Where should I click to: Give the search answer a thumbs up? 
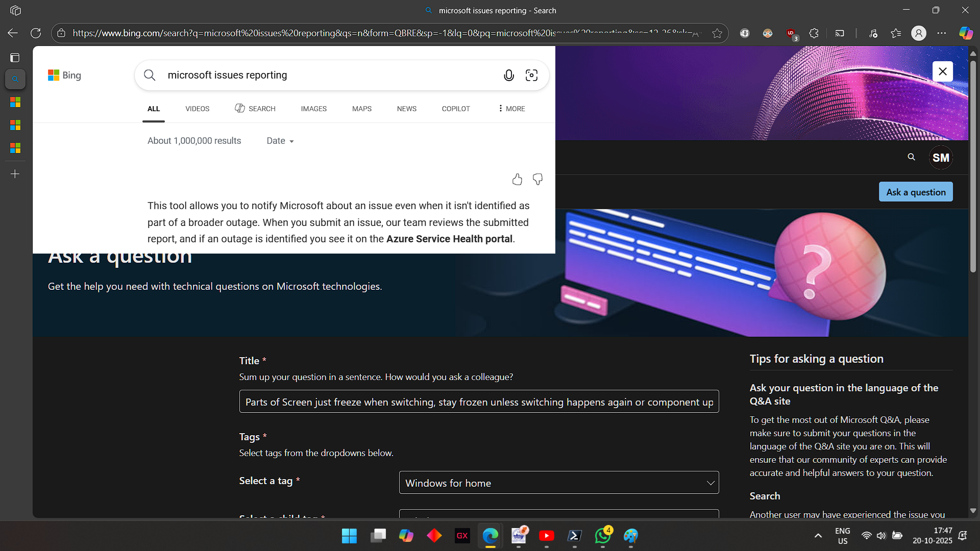coord(517,179)
